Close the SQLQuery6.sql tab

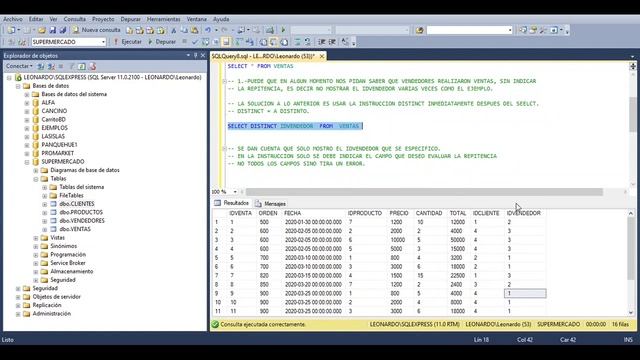tap(322, 56)
